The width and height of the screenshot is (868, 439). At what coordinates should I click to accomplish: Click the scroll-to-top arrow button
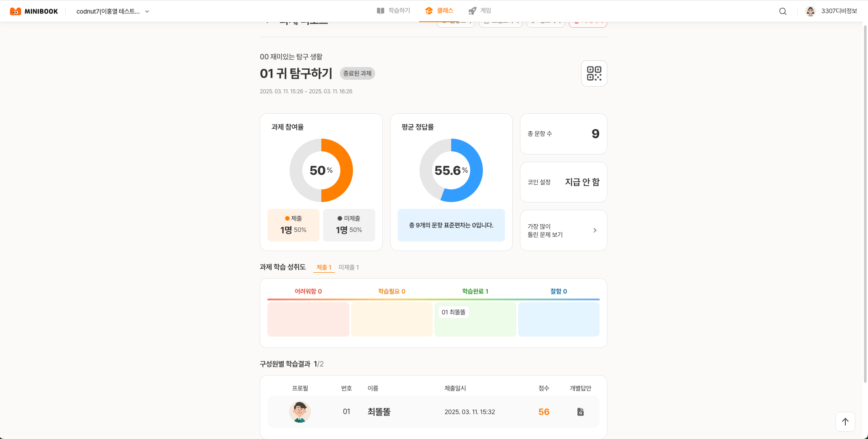tap(845, 421)
